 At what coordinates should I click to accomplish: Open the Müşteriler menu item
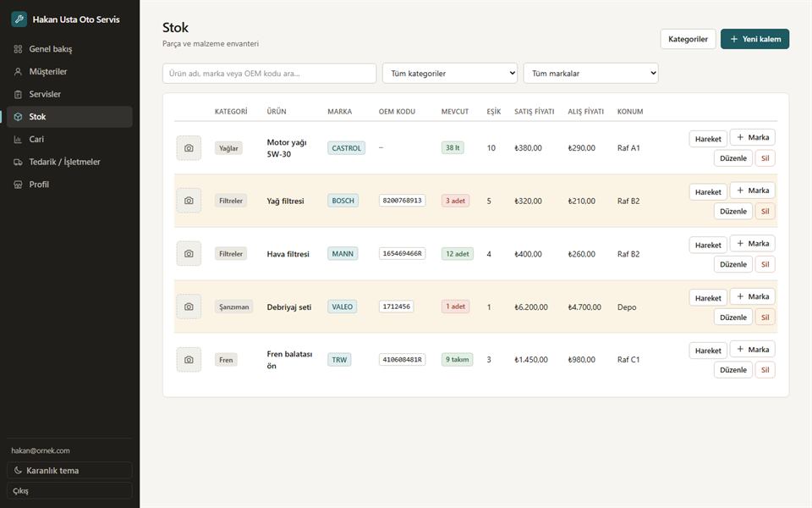(x=69, y=71)
